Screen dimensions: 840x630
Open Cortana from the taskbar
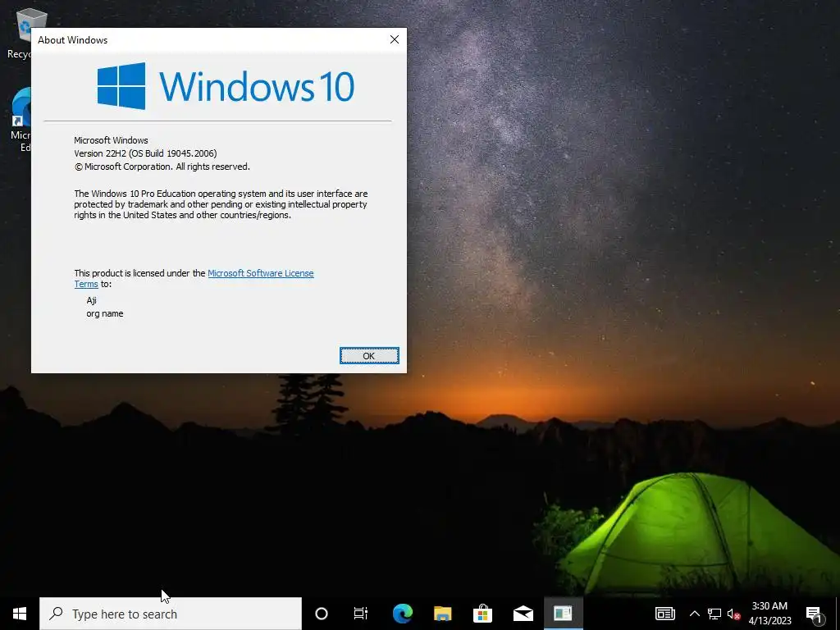pyautogui.click(x=322, y=614)
